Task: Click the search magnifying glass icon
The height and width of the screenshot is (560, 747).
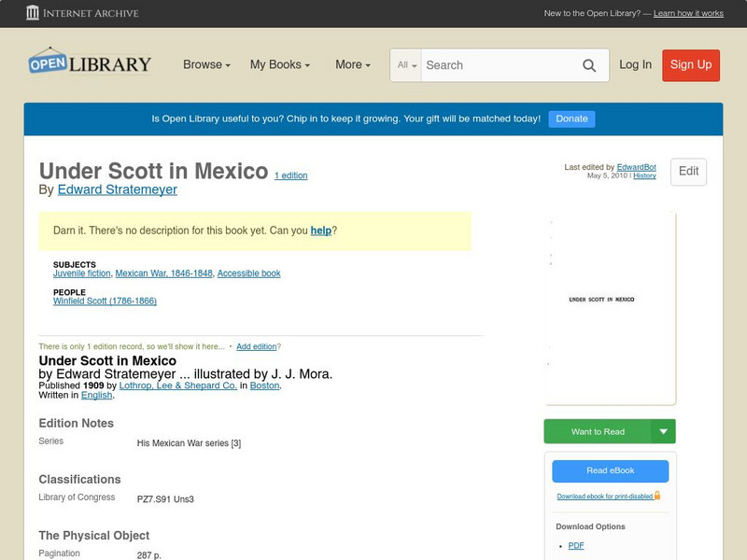Action: 589,65
